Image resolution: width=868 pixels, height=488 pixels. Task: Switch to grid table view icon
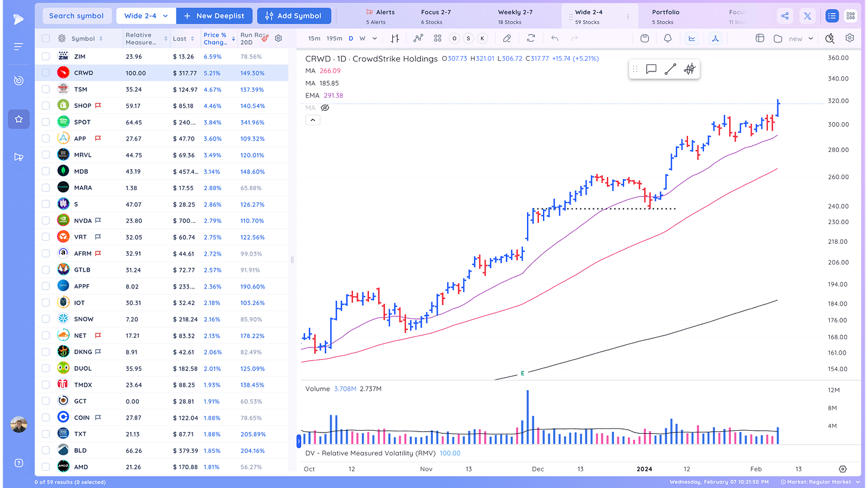click(x=850, y=16)
